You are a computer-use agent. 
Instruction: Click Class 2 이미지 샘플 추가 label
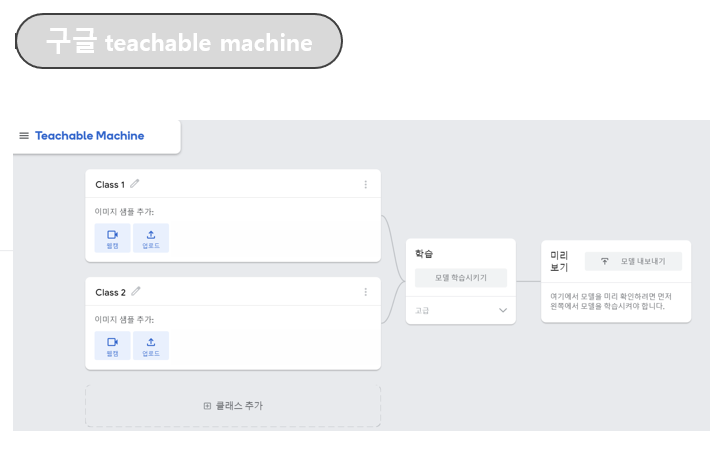coord(124,319)
